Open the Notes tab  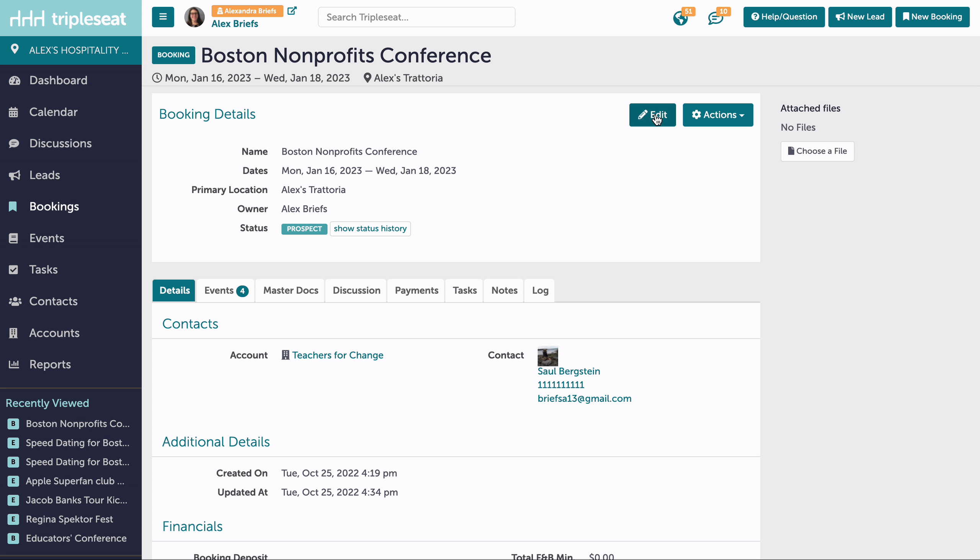click(x=504, y=290)
